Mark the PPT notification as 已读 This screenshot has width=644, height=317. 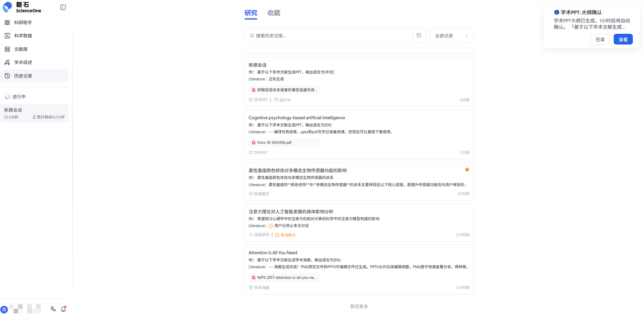tap(600, 39)
